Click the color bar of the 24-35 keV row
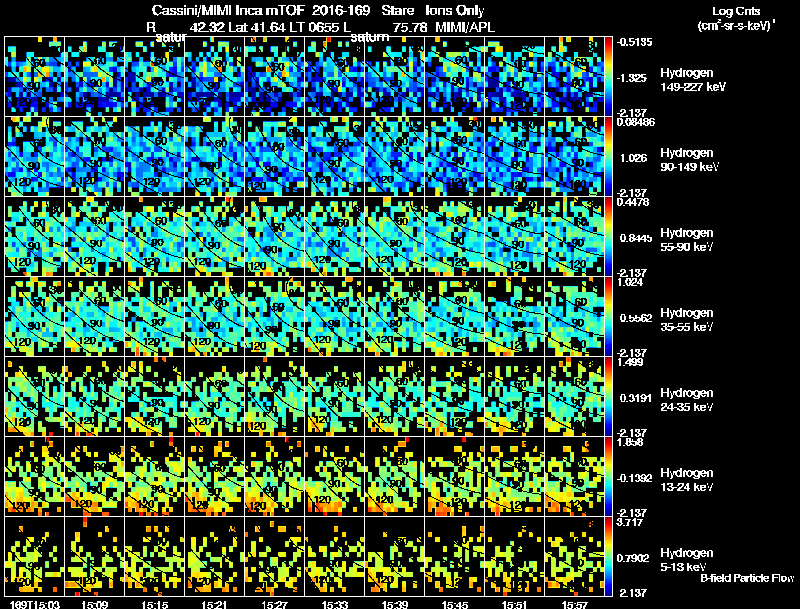Viewport: 800px width, 609px height. (x=608, y=396)
